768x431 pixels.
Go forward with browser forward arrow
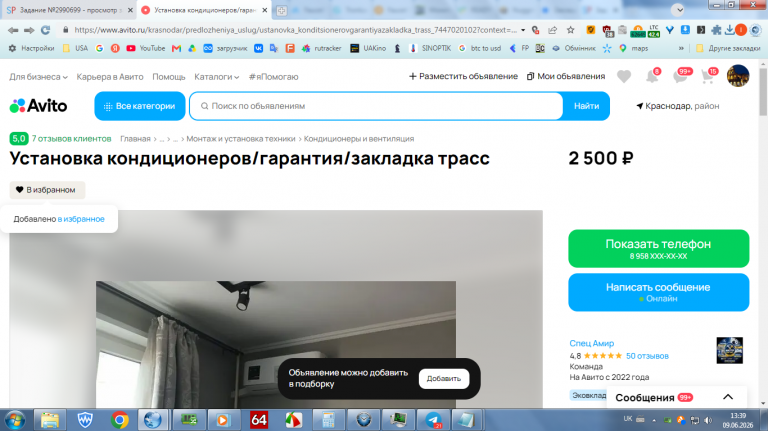pos(29,30)
